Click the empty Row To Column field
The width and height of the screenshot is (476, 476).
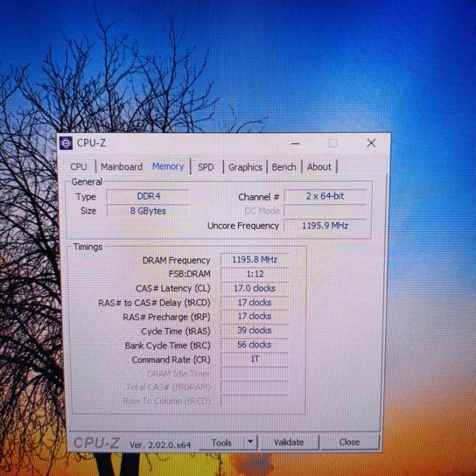pyautogui.click(x=255, y=401)
